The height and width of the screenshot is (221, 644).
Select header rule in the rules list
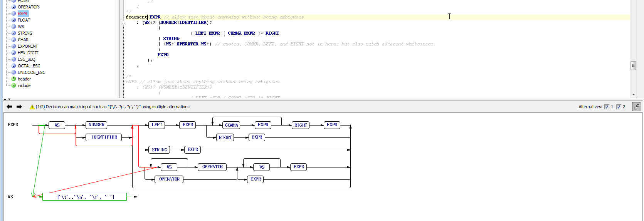pyautogui.click(x=24, y=79)
